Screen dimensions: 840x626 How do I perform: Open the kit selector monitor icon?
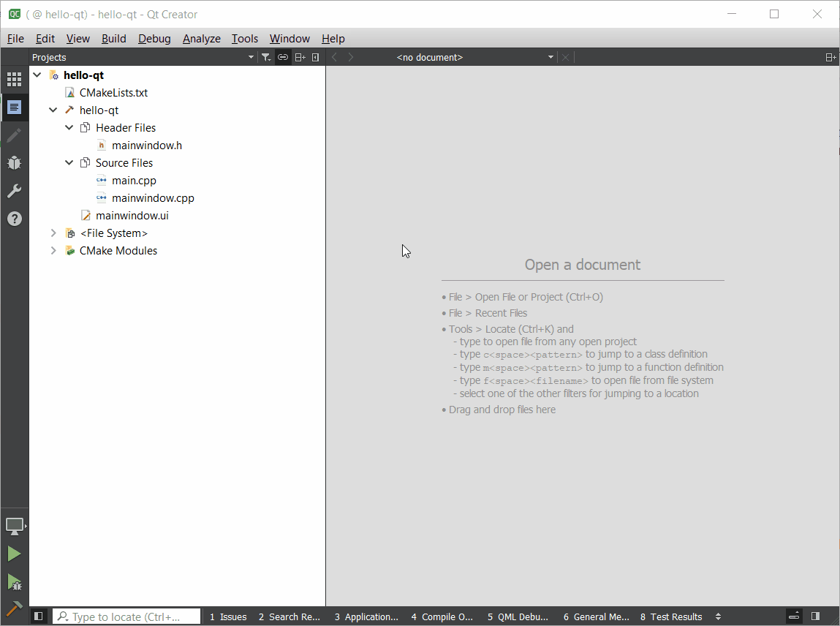pos(14,526)
